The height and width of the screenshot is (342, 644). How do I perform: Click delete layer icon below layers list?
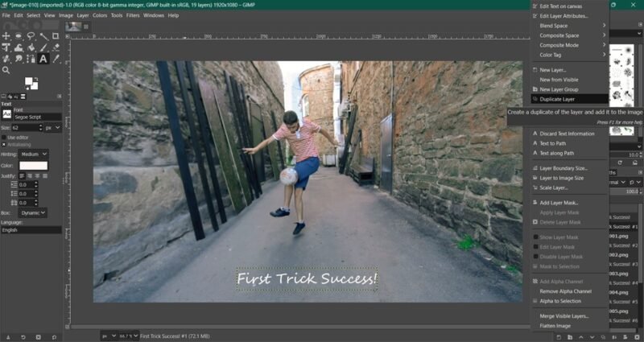click(x=637, y=337)
